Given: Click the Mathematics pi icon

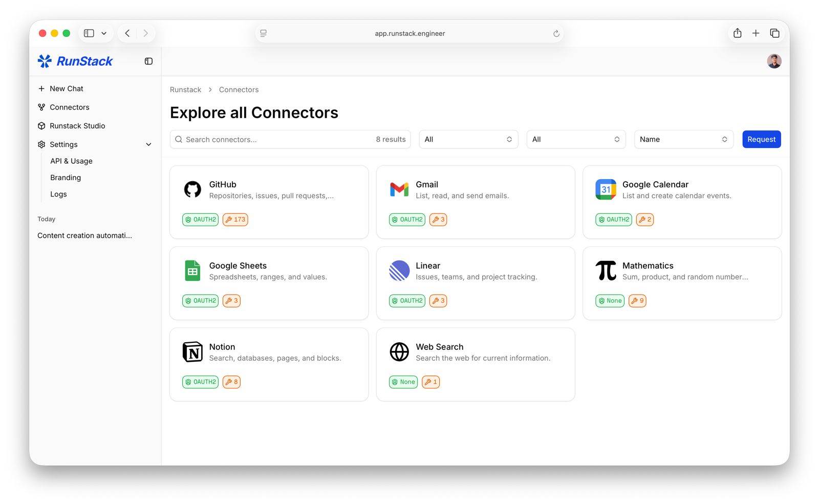Looking at the screenshot, I should pos(606,271).
